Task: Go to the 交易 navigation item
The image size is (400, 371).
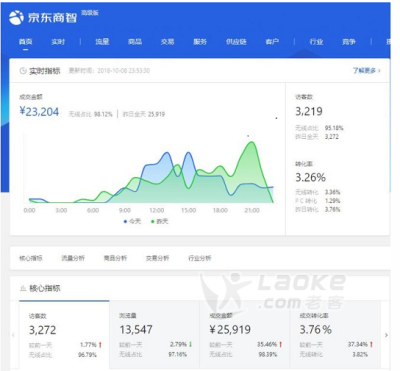Action: 167,42
